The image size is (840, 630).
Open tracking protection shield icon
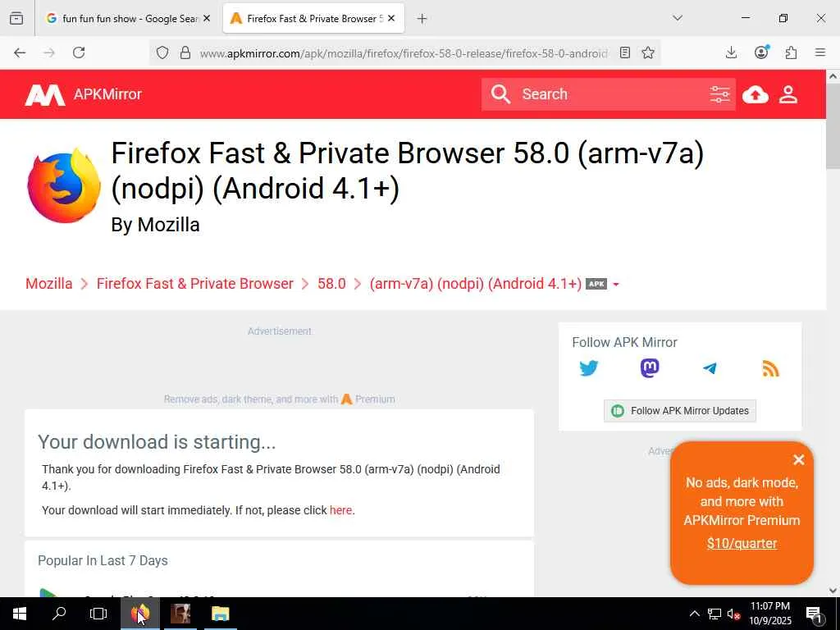(x=162, y=52)
